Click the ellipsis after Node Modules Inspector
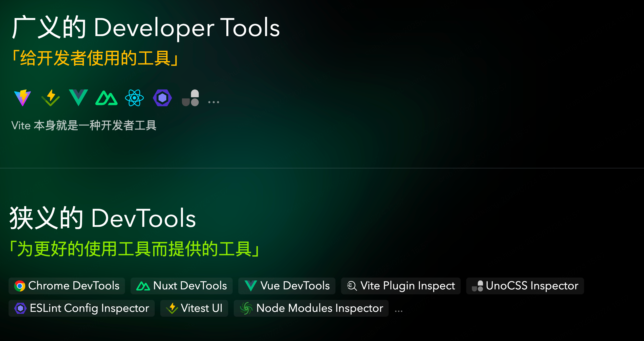This screenshot has height=341, width=644. [x=399, y=311]
